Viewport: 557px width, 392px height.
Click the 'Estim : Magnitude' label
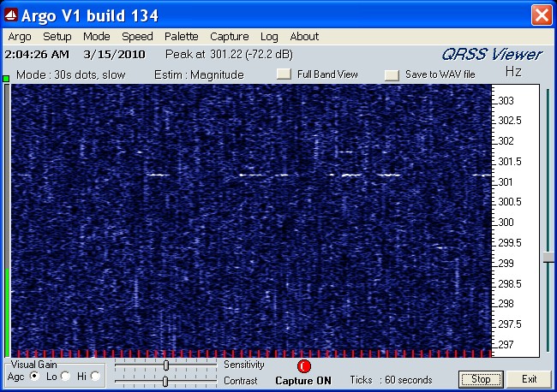(x=199, y=74)
